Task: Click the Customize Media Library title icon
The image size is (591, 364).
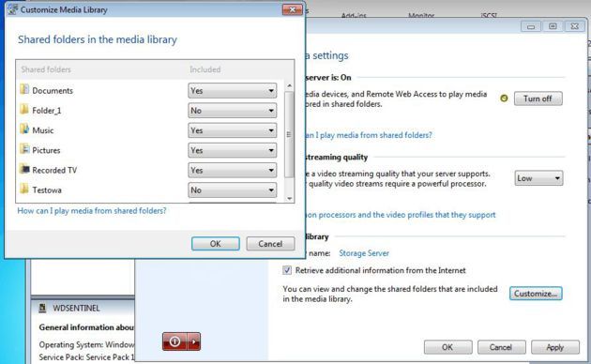Action: 12,9
